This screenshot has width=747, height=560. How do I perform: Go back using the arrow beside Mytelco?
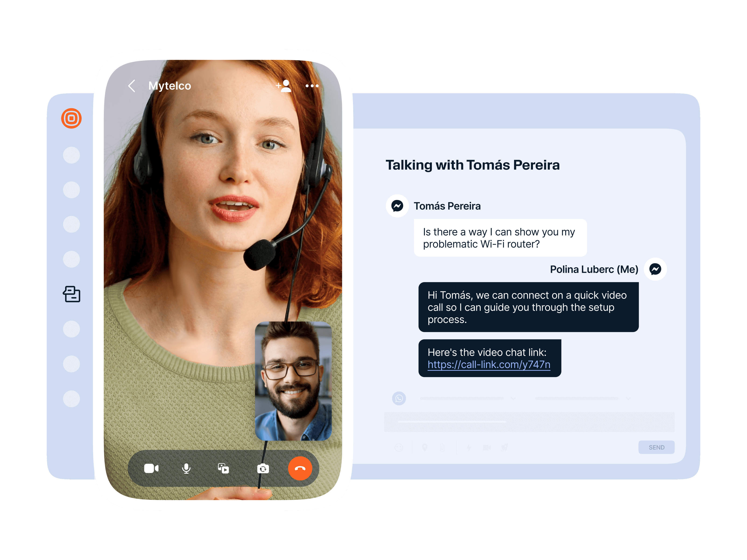click(132, 86)
